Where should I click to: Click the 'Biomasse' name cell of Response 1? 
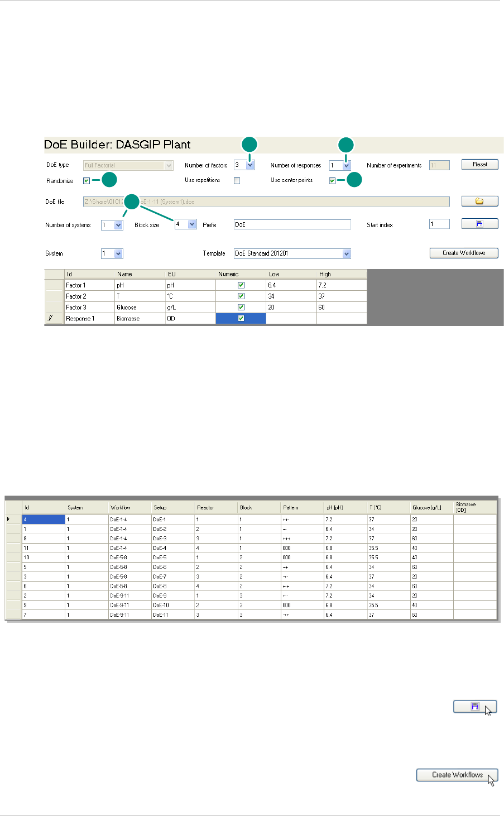tap(140, 319)
